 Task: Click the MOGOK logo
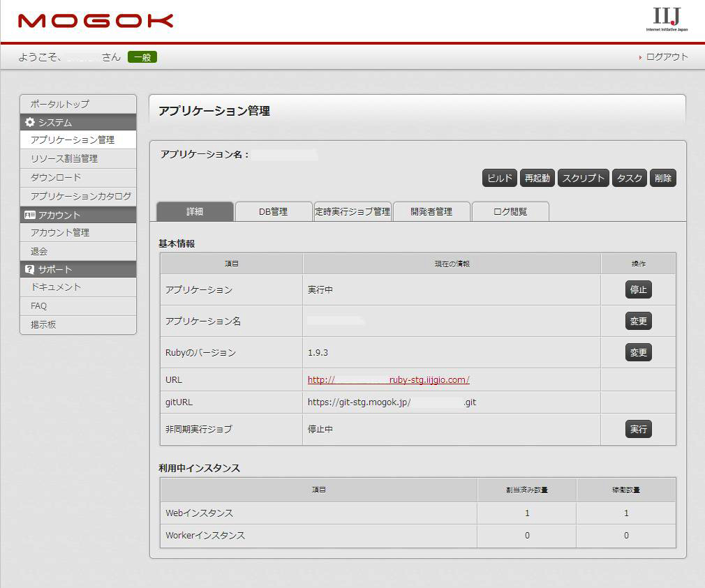click(x=96, y=21)
